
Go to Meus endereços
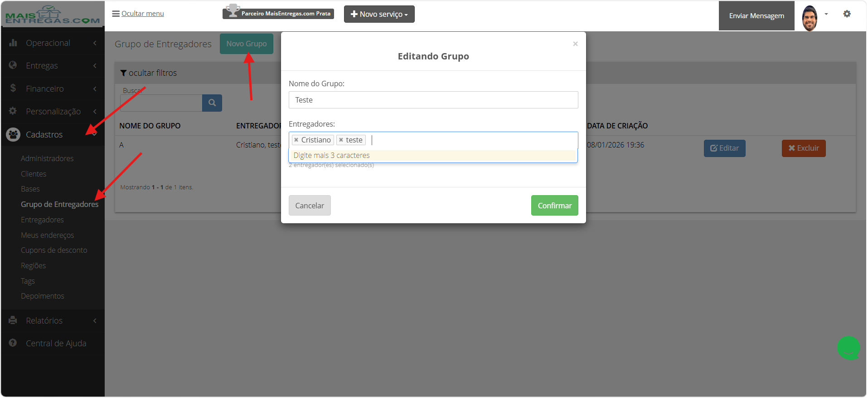tap(47, 235)
